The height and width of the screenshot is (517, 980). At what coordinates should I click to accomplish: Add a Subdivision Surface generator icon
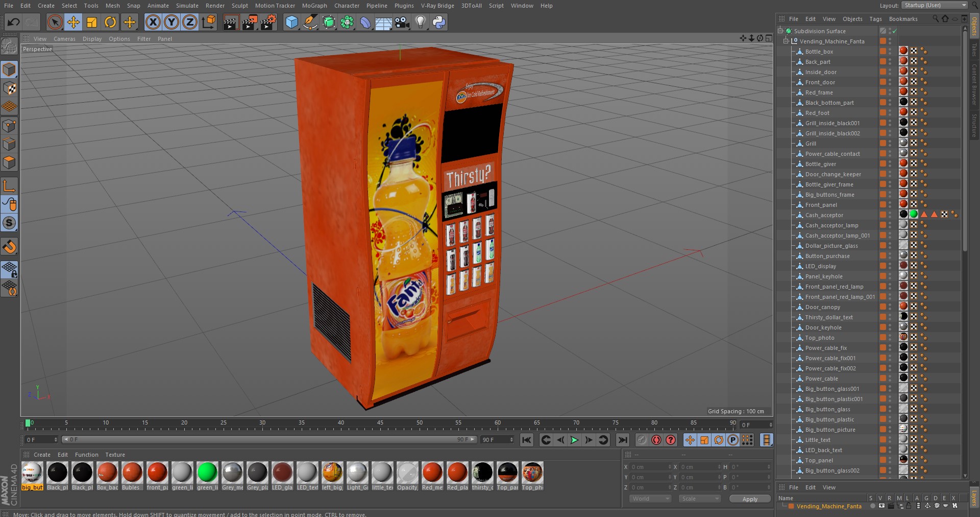(x=329, y=22)
